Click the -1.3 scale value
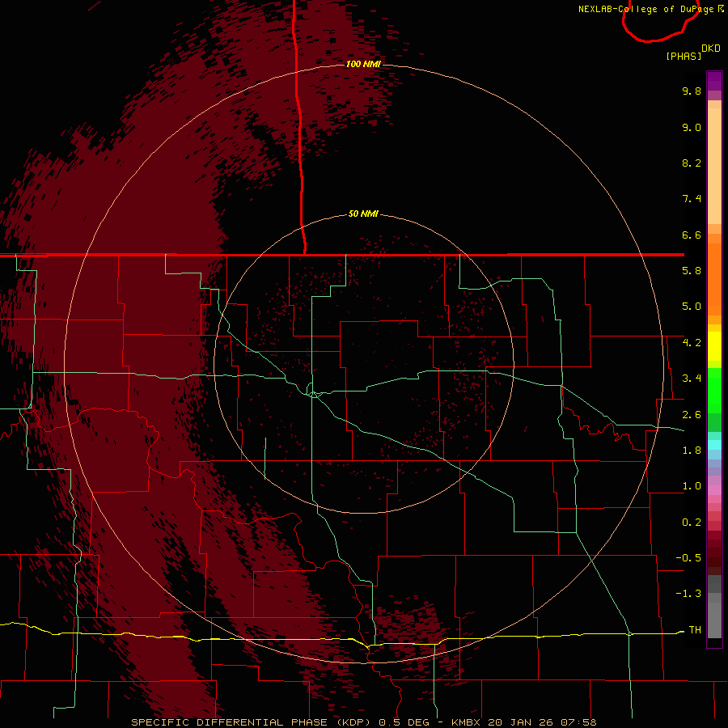 point(688,594)
